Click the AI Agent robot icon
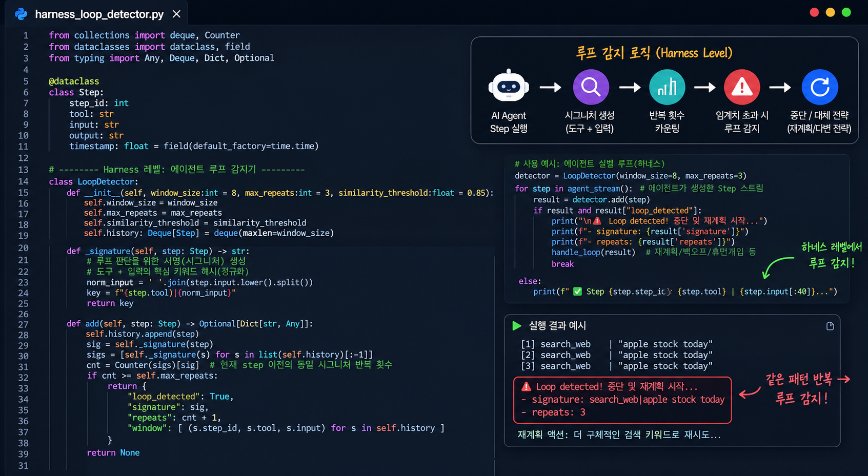Image resolution: width=868 pixels, height=476 pixels. click(x=508, y=86)
